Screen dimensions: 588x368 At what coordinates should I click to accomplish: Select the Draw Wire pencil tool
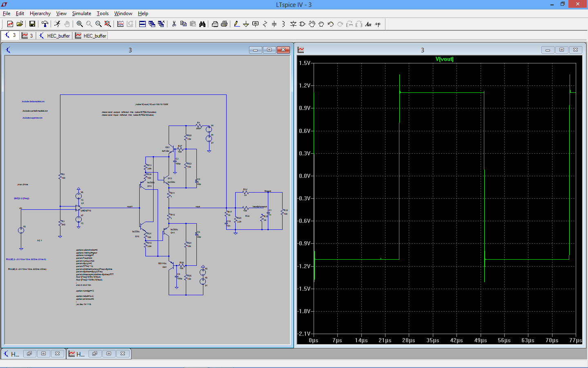(237, 24)
